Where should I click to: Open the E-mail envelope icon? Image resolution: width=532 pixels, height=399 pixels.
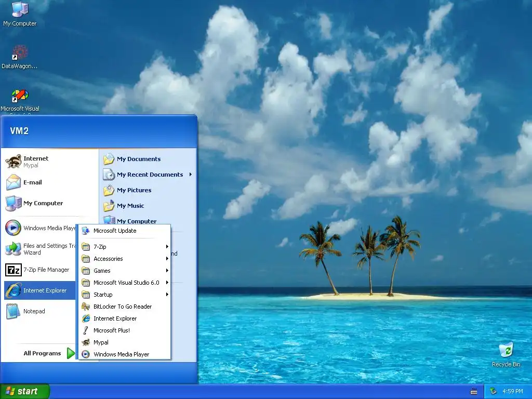(x=14, y=182)
